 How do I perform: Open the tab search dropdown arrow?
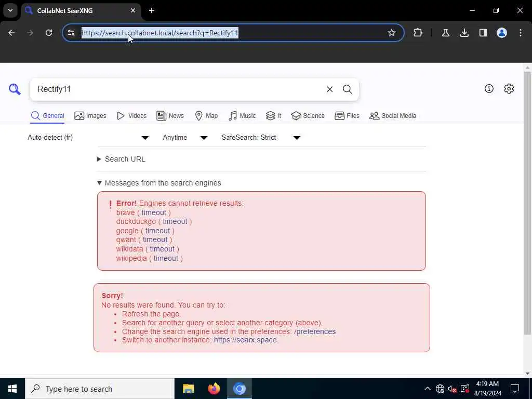[10, 10]
